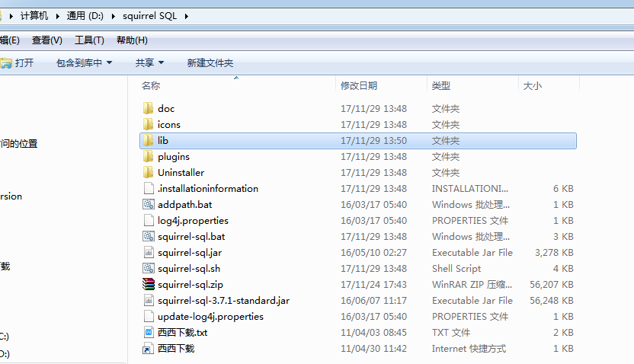Click the update-log4j.properties file icon

point(149,316)
